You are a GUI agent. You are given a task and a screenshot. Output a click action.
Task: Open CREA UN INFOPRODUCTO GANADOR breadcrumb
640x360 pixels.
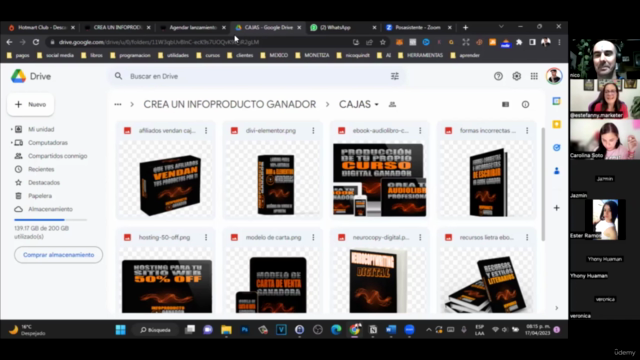click(x=229, y=104)
